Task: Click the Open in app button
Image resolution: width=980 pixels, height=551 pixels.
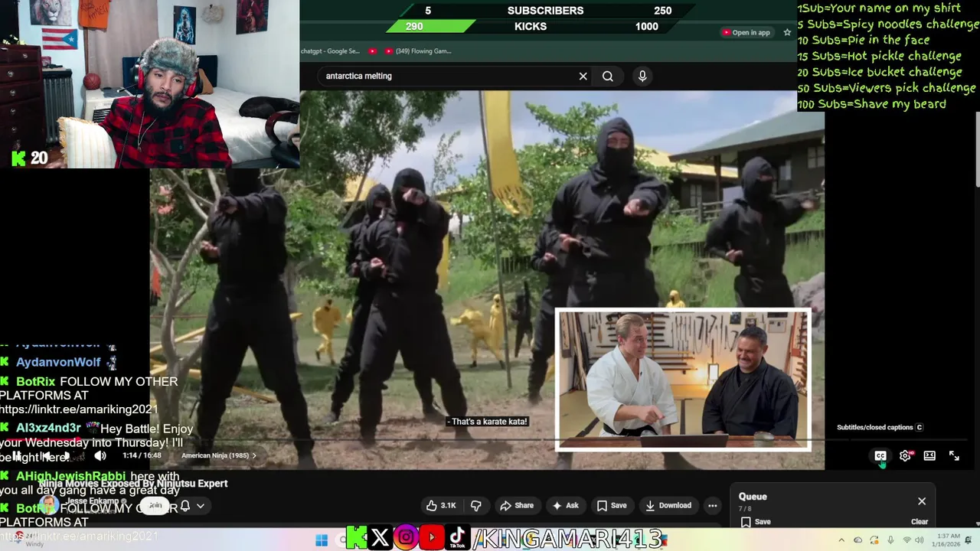Action: (x=746, y=32)
